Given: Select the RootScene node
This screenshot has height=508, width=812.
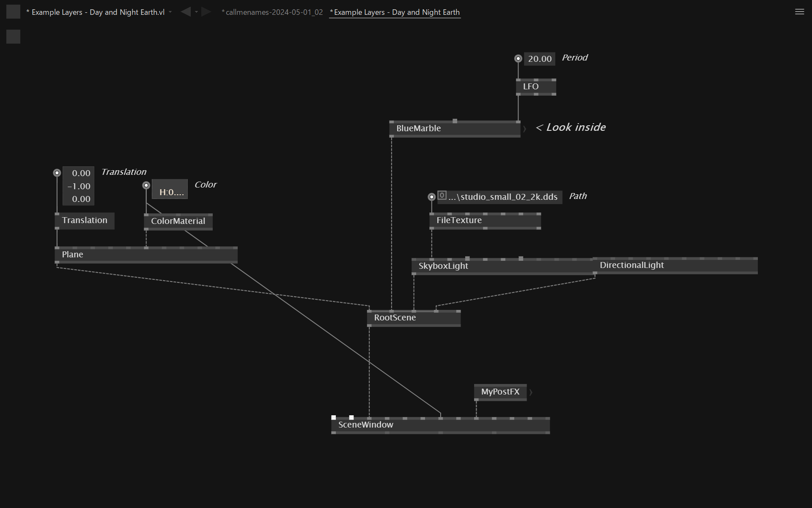Looking at the screenshot, I should [x=395, y=318].
